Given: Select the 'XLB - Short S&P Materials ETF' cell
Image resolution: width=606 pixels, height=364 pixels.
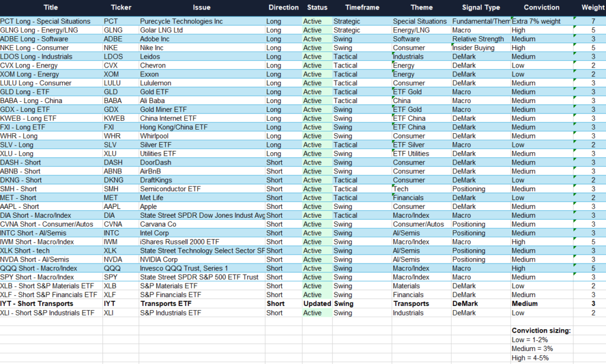Looking at the screenshot, I should pyautogui.click(x=51, y=286).
